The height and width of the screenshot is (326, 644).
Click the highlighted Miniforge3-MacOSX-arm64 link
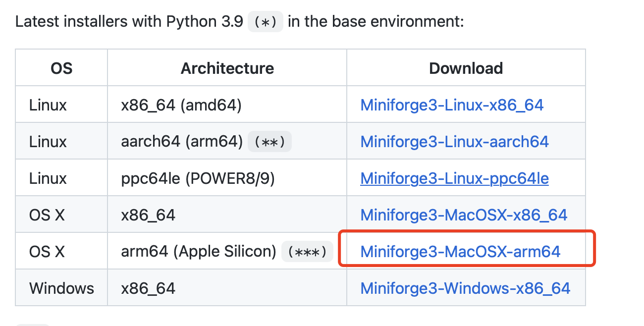coord(460,251)
